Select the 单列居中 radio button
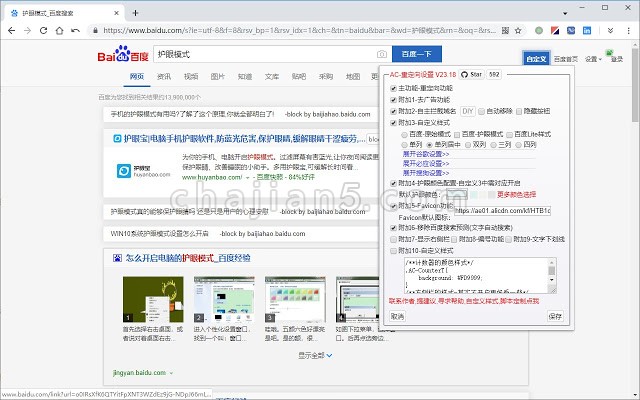 tap(429, 145)
